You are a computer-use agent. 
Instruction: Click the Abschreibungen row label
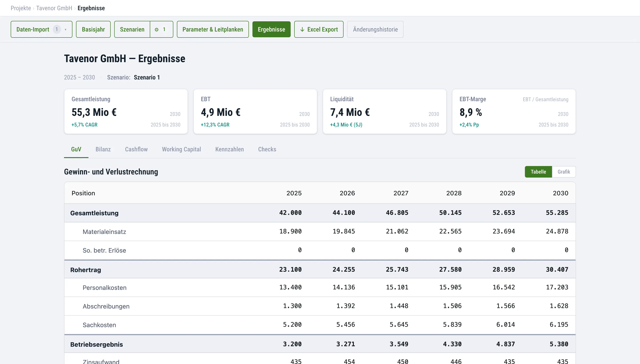click(106, 306)
